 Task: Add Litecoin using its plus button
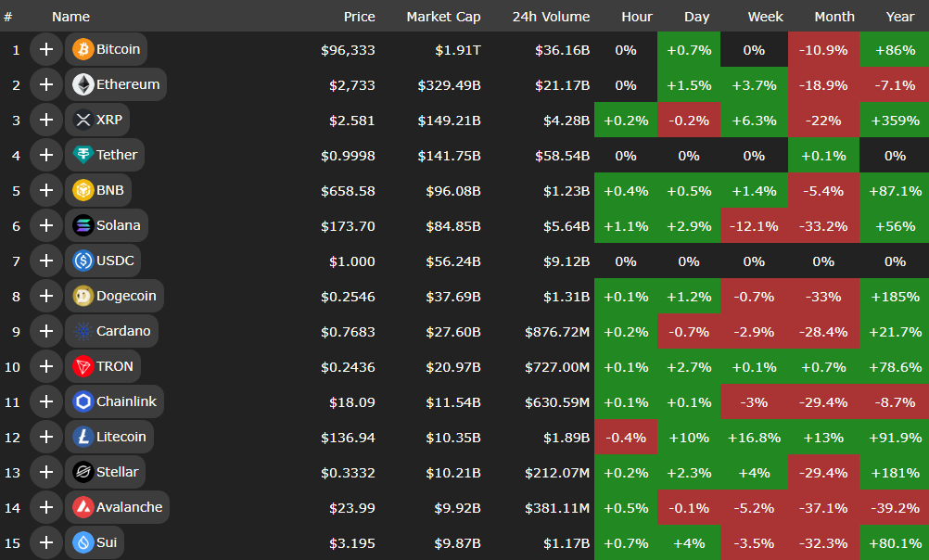click(45, 437)
